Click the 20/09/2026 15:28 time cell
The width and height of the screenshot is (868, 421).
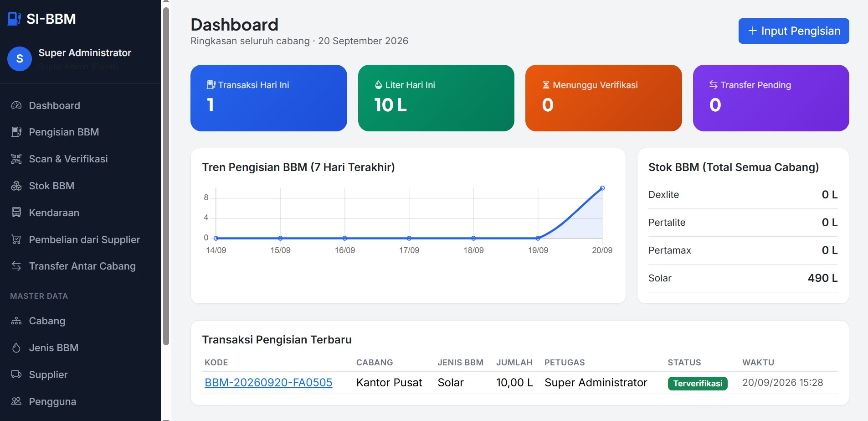(783, 383)
